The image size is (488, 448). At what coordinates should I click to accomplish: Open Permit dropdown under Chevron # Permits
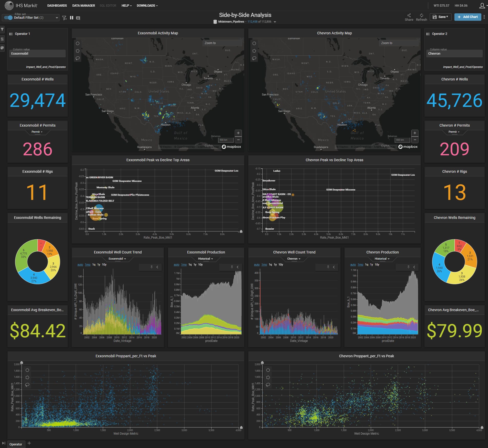pyautogui.click(x=454, y=132)
